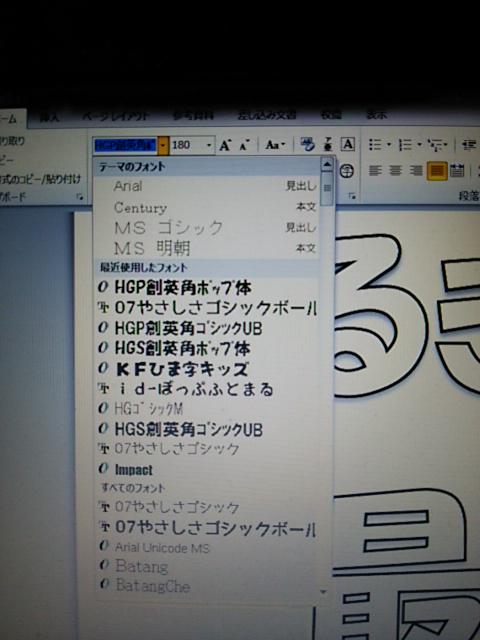Screen dimensions: 480x640
Task: Click the clear formatting icon
Action: tap(308, 144)
